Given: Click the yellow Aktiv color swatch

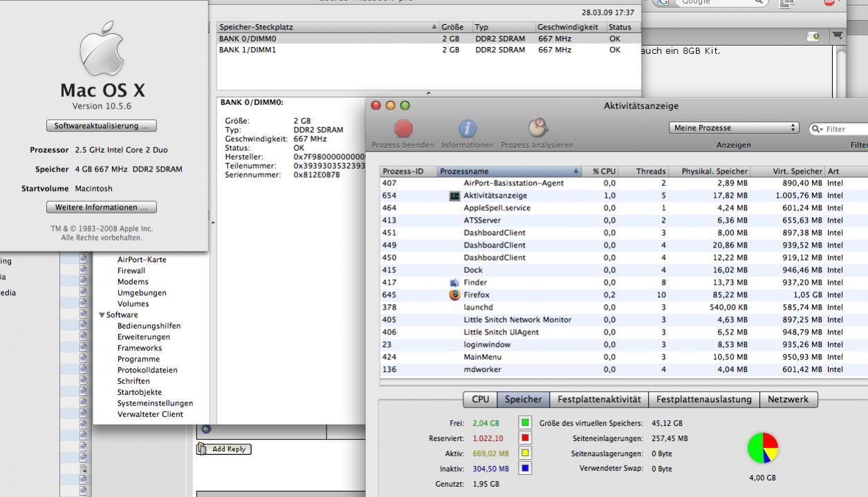Looking at the screenshot, I should [x=526, y=453].
